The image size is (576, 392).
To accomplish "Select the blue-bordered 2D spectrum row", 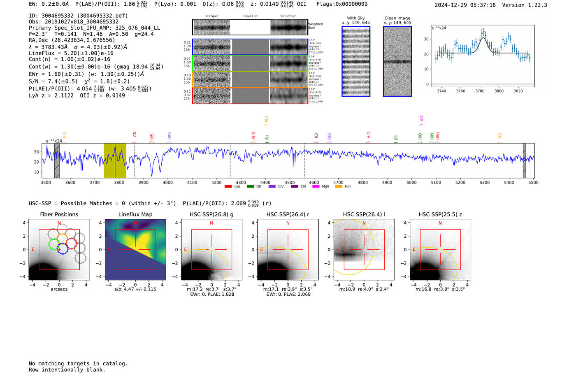I will 250,47.
